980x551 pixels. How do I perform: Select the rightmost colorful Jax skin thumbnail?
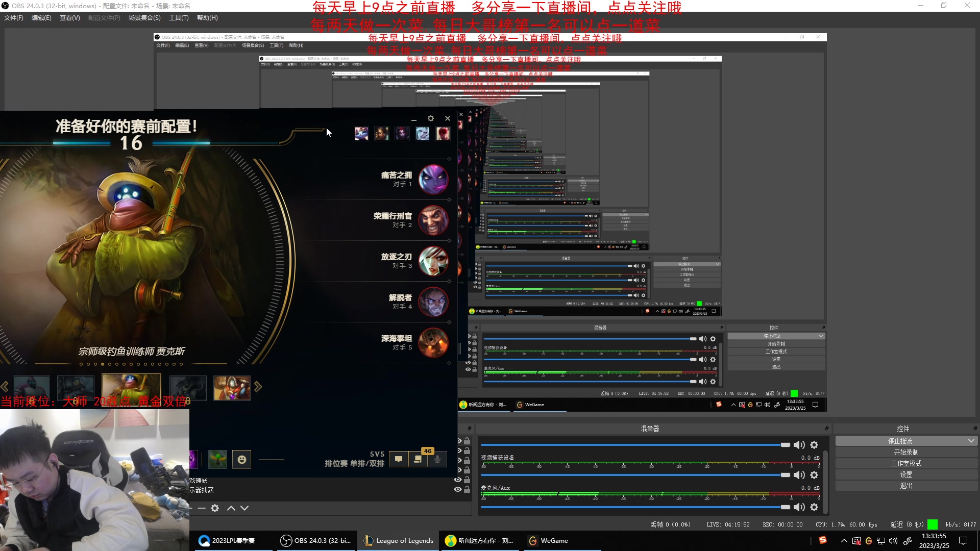(232, 388)
